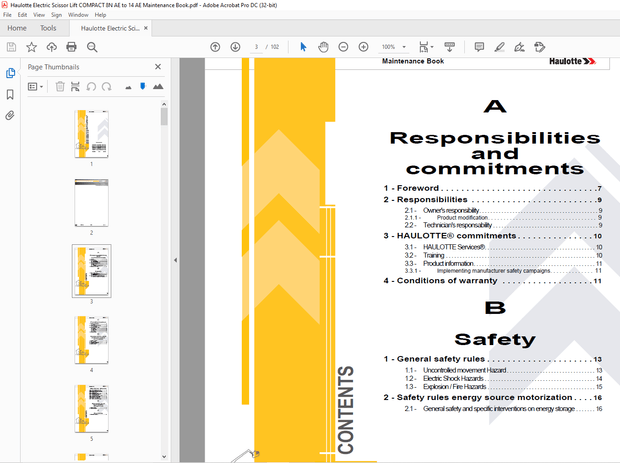
Task: Click '4 - Conditions of warranty' entry
Action: coord(492,281)
